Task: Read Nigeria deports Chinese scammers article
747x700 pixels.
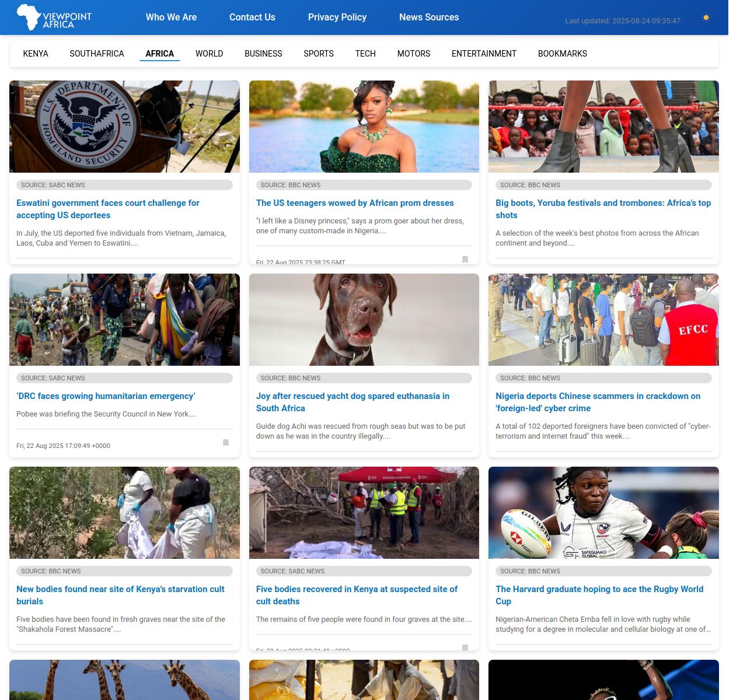Action: [598, 402]
